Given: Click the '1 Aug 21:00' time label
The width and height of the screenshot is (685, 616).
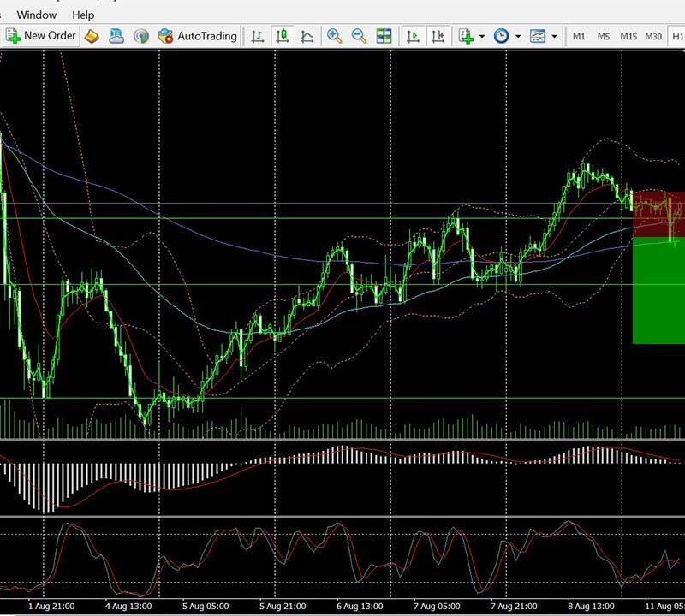Looking at the screenshot, I should pyautogui.click(x=51, y=607).
